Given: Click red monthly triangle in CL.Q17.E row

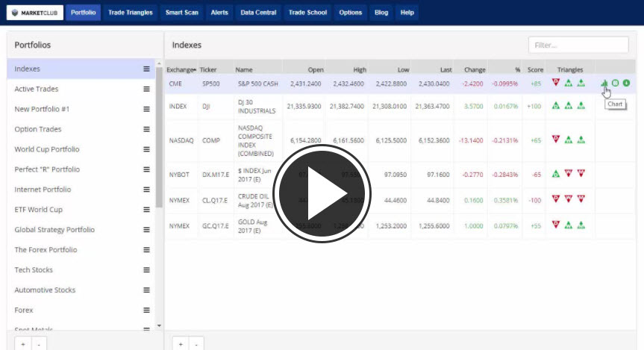Looking at the screenshot, I should point(581,199).
